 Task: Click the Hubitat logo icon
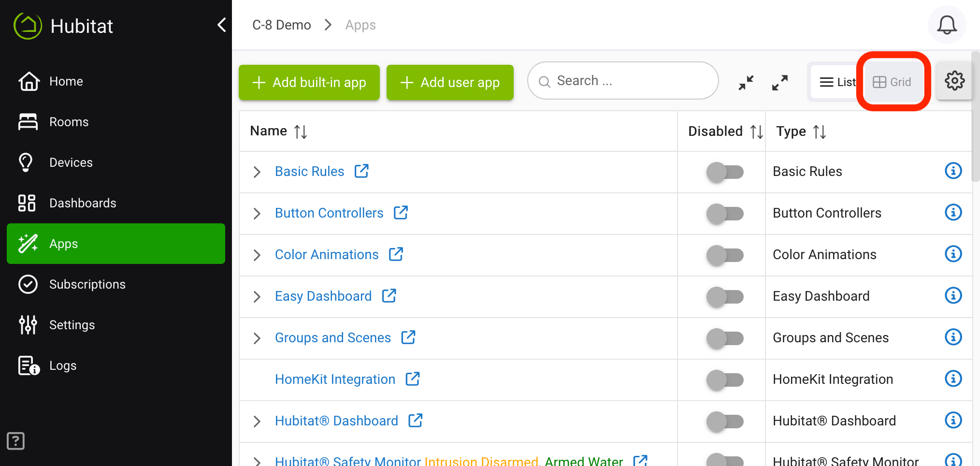pyautogui.click(x=28, y=25)
